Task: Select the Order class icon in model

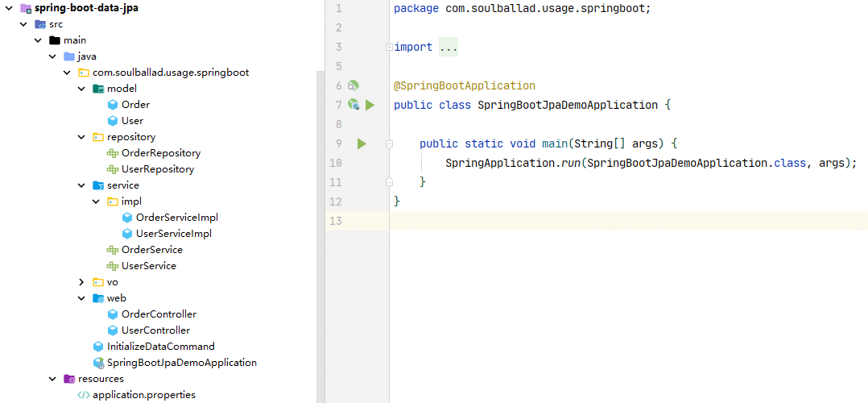Action: point(113,105)
